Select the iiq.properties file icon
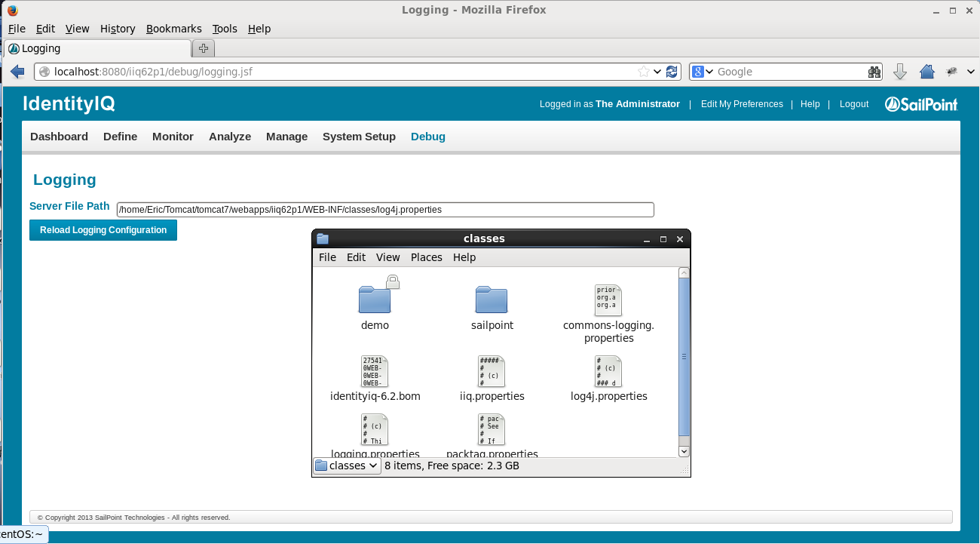Viewport: 980px width, 544px height. click(x=492, y=371)
